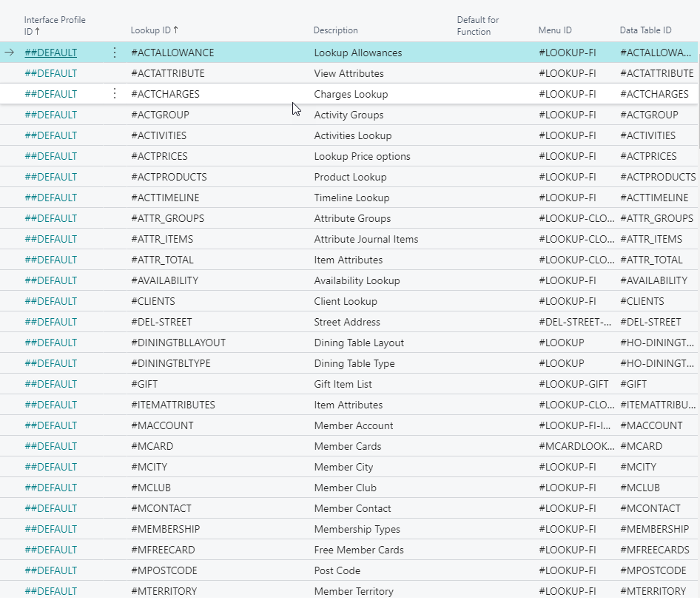Open the row options menu for #ACTALLOWANCE
Viewport: 700px width, 600px height.
[x=114, y=53]
